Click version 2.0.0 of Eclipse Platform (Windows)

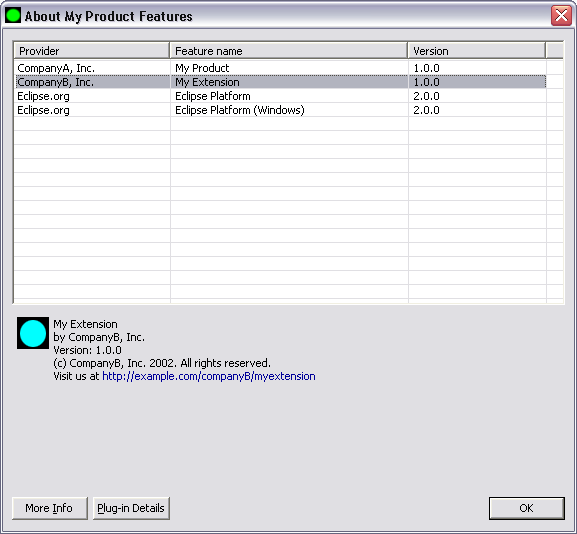(426, 110)
